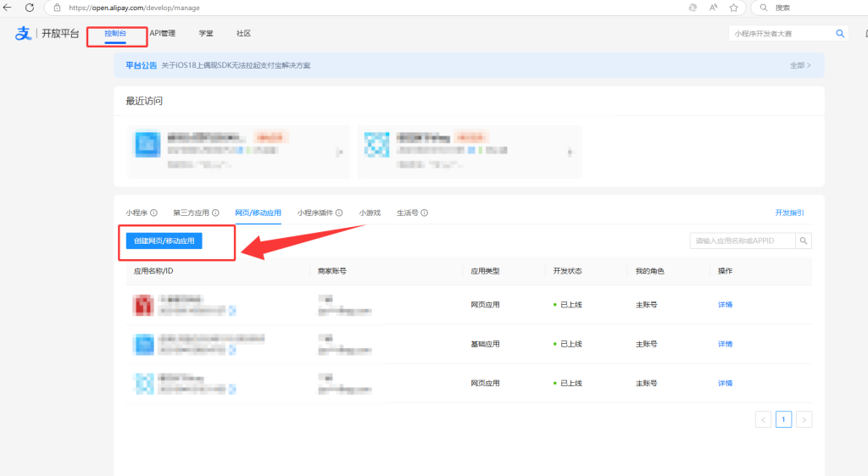This screenshot has height=476, width=868.
Task: Click the magnifier icon in the app search box
Action: click(804, 241)
